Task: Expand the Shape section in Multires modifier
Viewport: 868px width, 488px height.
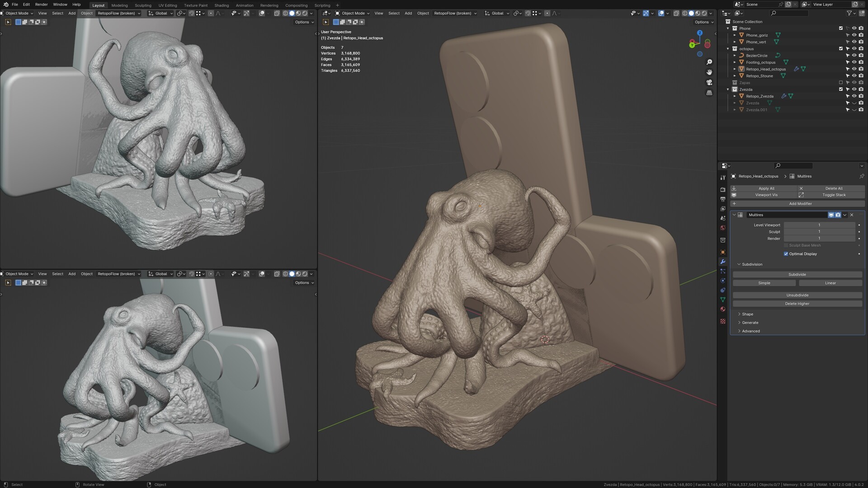Action: click(746, 314)
